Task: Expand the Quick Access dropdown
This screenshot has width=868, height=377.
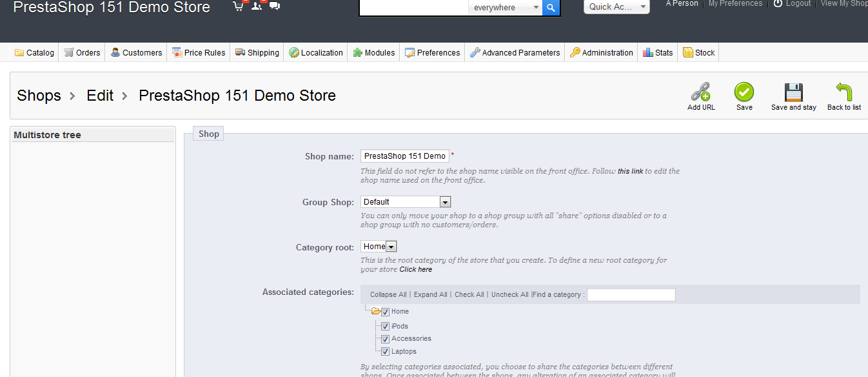Action: tap(616, 6)
